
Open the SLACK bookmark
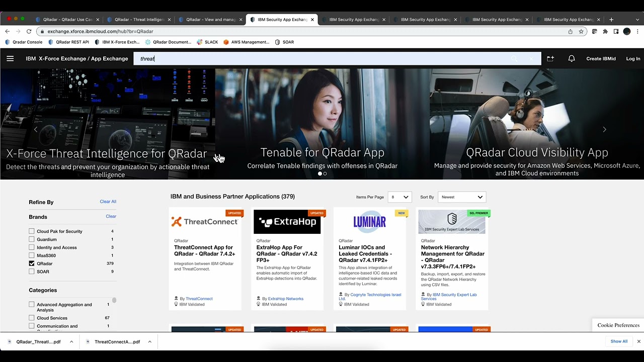pyautogui.click(x=207, y=42)
